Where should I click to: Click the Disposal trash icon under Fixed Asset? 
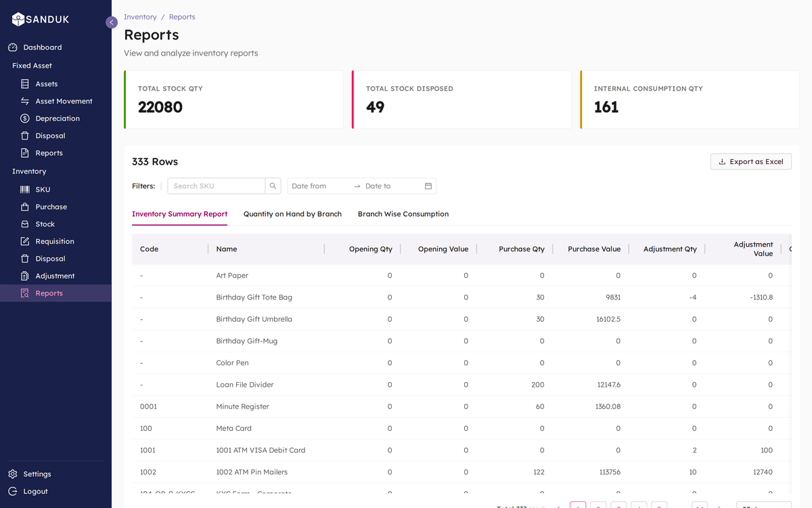click(x=25, y=135)
